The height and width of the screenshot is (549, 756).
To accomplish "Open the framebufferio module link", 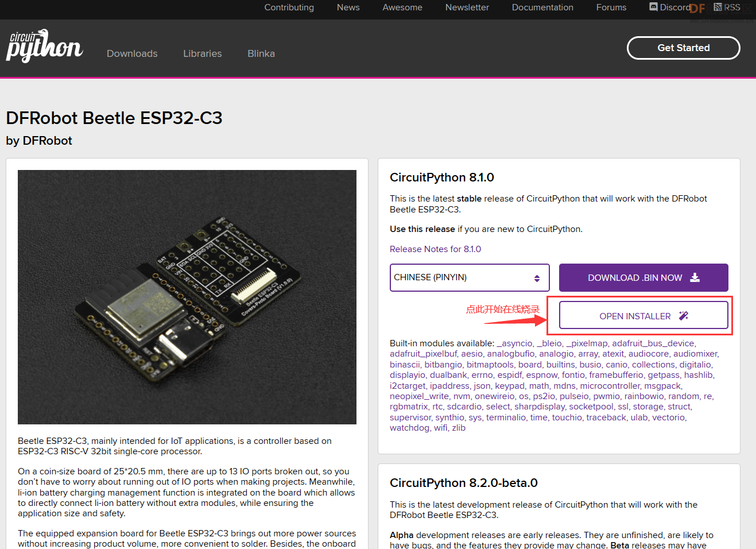I will click(616, 375).
